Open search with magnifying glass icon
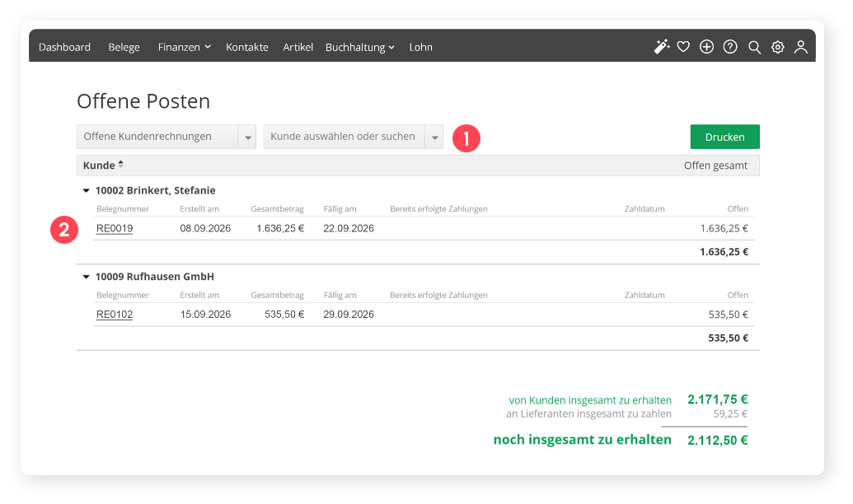Image resolution: width=853 pixels, height=504 pixels. 754,47
